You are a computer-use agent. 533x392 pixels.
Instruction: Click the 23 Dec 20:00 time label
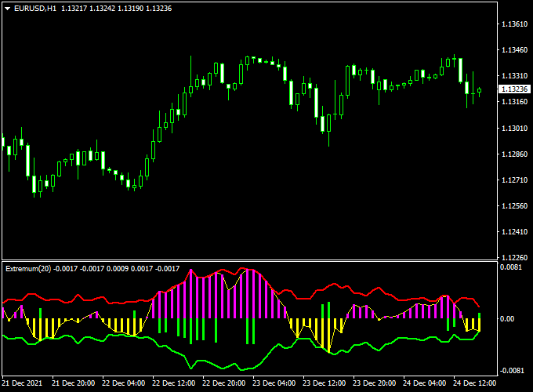[374, 383]
